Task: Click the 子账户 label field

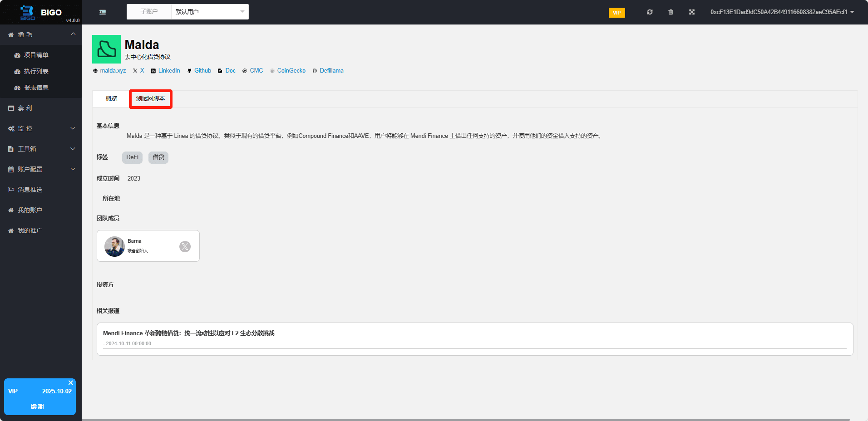Action: click(149, 12)
